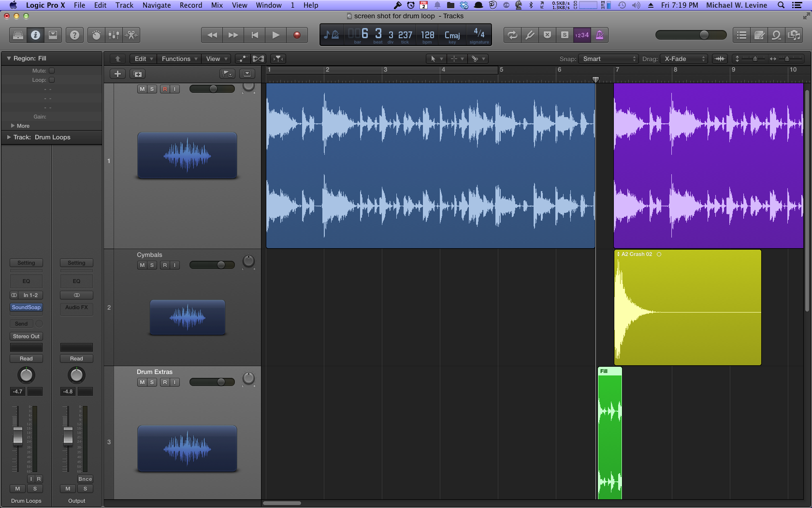Show the Apple Loops browser
The width and height of the screenshot is (812, 508).
coord(776,35)
